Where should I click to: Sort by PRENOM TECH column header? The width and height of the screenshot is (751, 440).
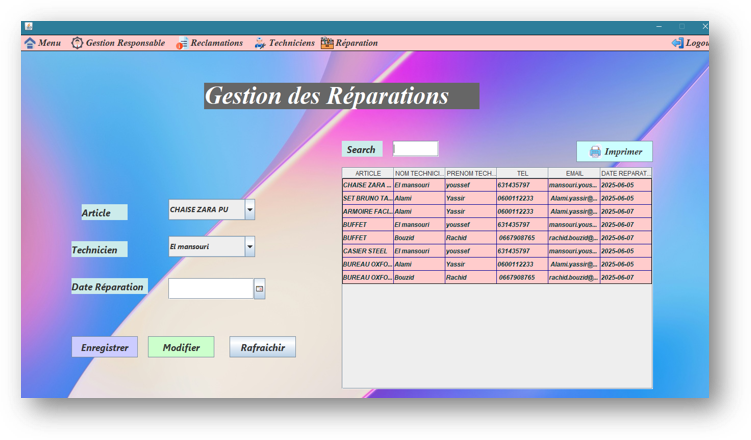tap(471, 173)
